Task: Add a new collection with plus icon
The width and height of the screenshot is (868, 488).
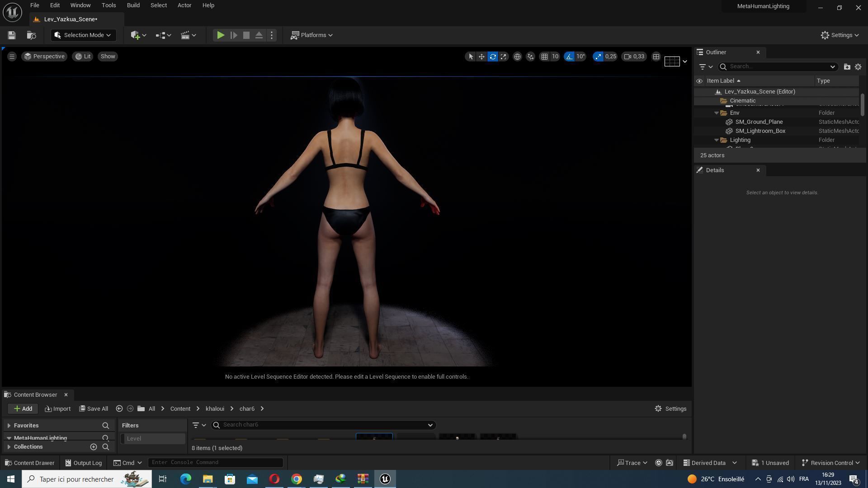Action: pos(94,447)
